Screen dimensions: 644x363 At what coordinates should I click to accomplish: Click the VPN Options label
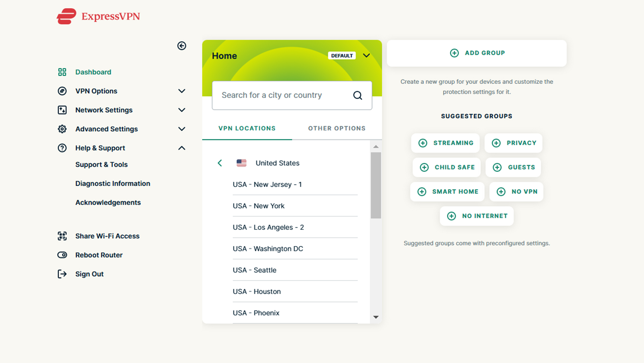96,91
